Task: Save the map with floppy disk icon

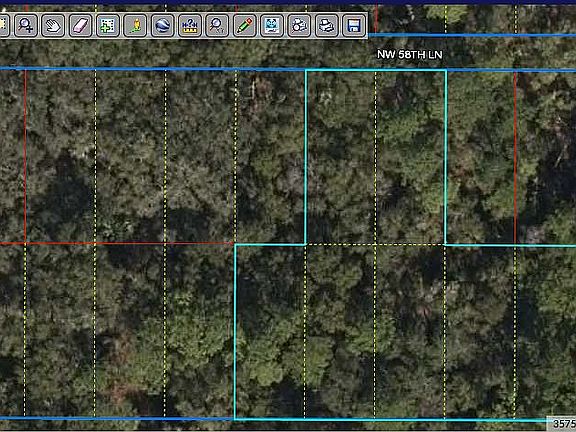Action: point(354,25)
